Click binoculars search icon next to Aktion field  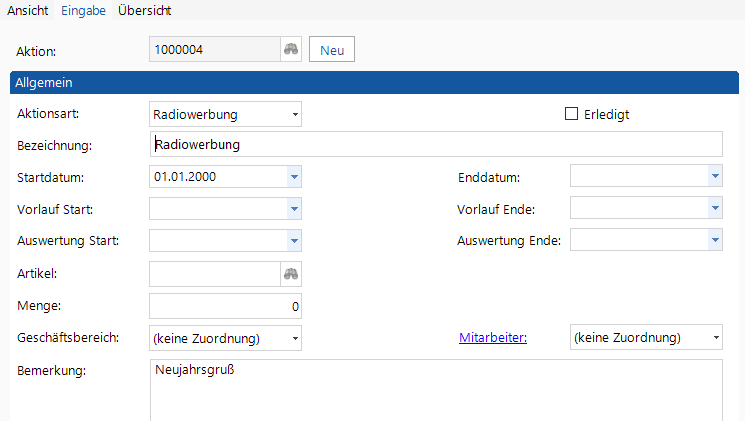[291, 49]
